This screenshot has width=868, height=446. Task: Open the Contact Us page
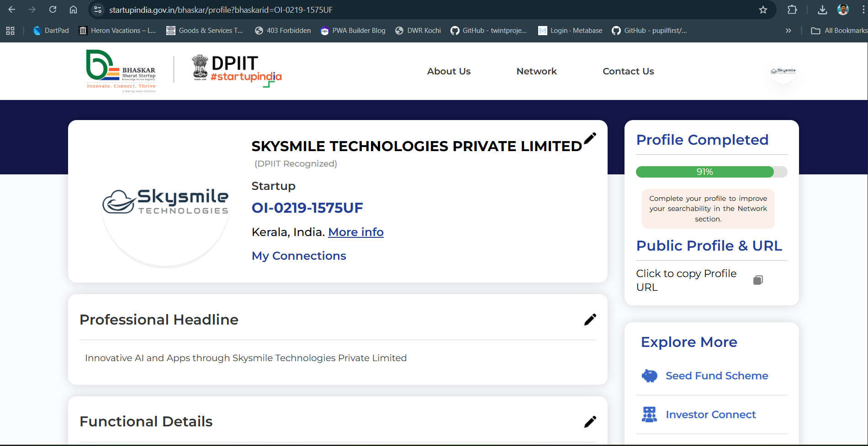628,71
